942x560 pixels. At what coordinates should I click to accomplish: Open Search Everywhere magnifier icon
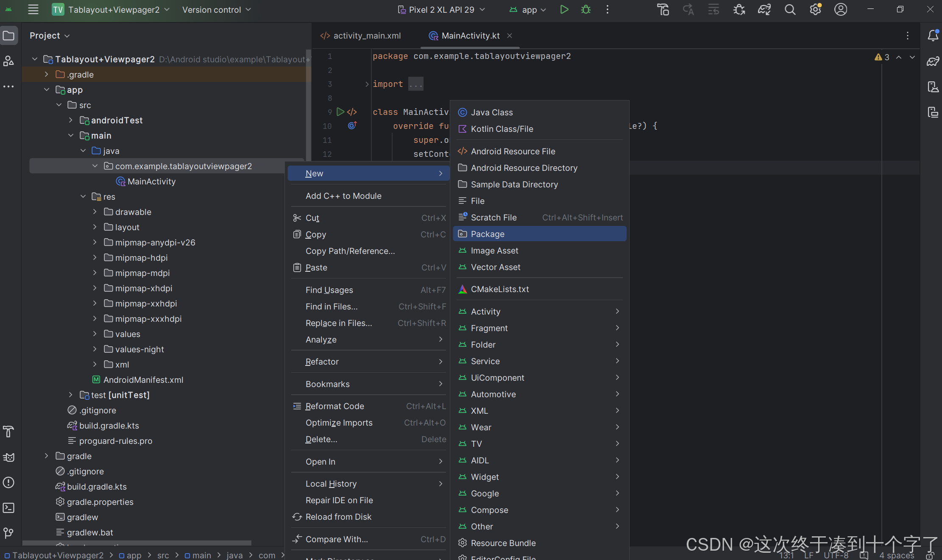point(790,9)
